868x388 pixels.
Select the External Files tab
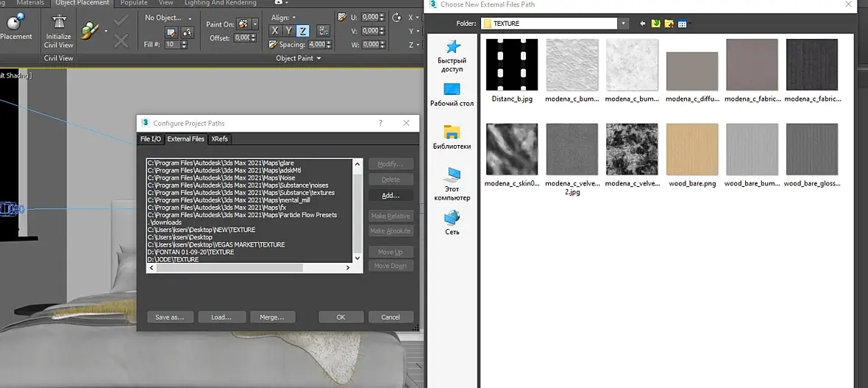(186, 139)
